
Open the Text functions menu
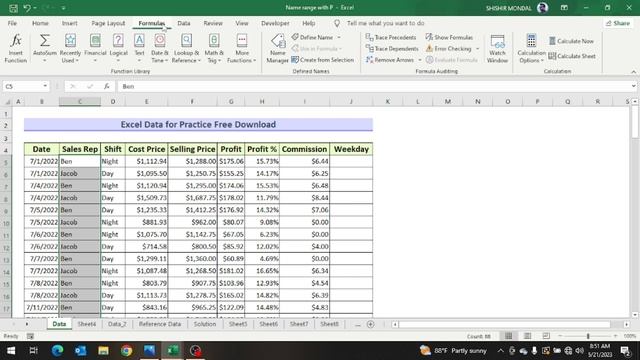pos(139,48)
